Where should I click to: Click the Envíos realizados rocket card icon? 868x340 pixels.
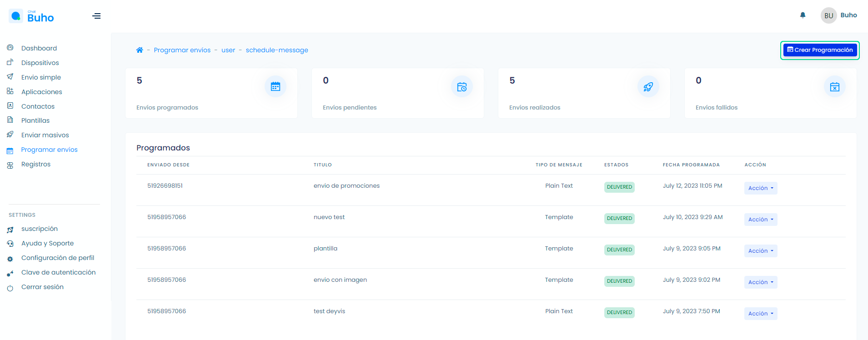click(648, 86)
